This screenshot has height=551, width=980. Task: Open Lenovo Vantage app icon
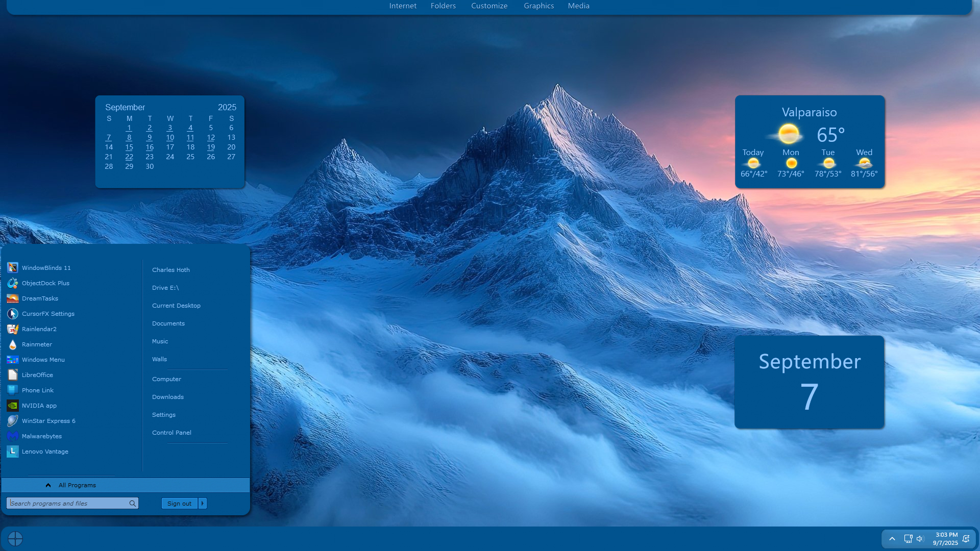click(13, 452)
